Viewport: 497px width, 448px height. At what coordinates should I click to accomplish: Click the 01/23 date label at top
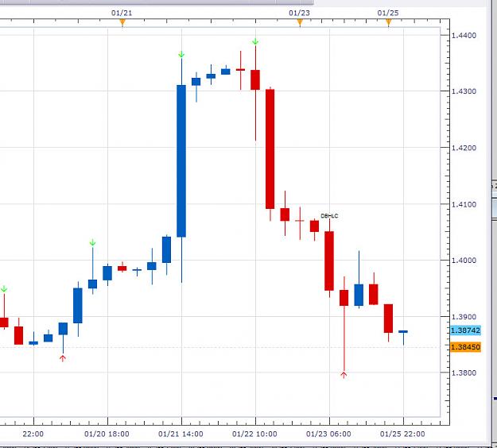pos(299,13)
